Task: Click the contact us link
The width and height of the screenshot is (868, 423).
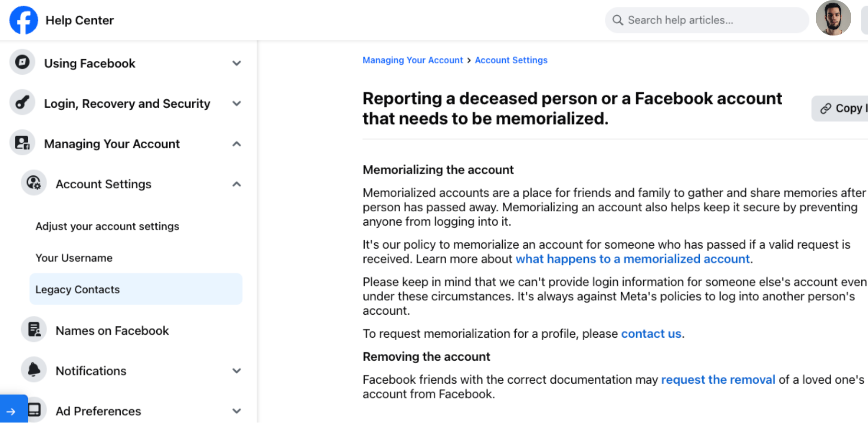Action: [x=651, y=333]
